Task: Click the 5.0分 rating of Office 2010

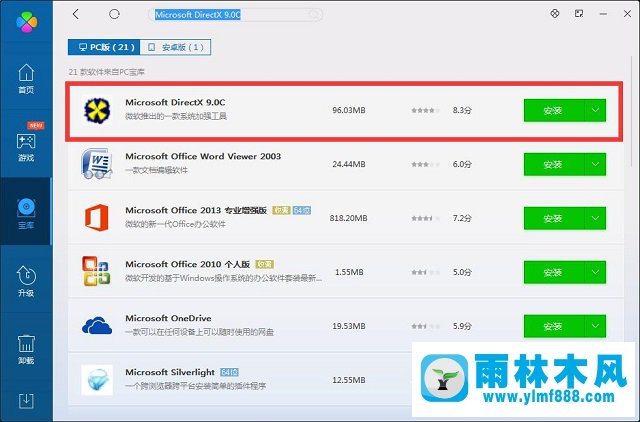Action: coord(462,272)
